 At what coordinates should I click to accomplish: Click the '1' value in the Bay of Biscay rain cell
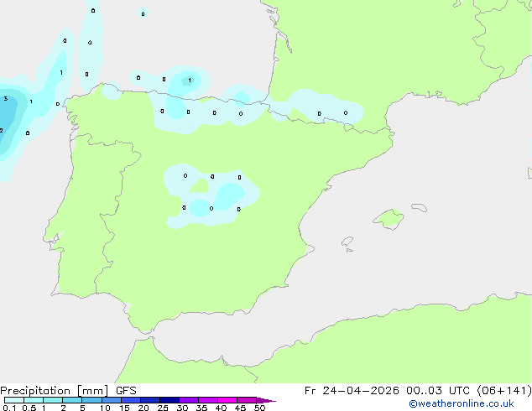pos(190,81)
